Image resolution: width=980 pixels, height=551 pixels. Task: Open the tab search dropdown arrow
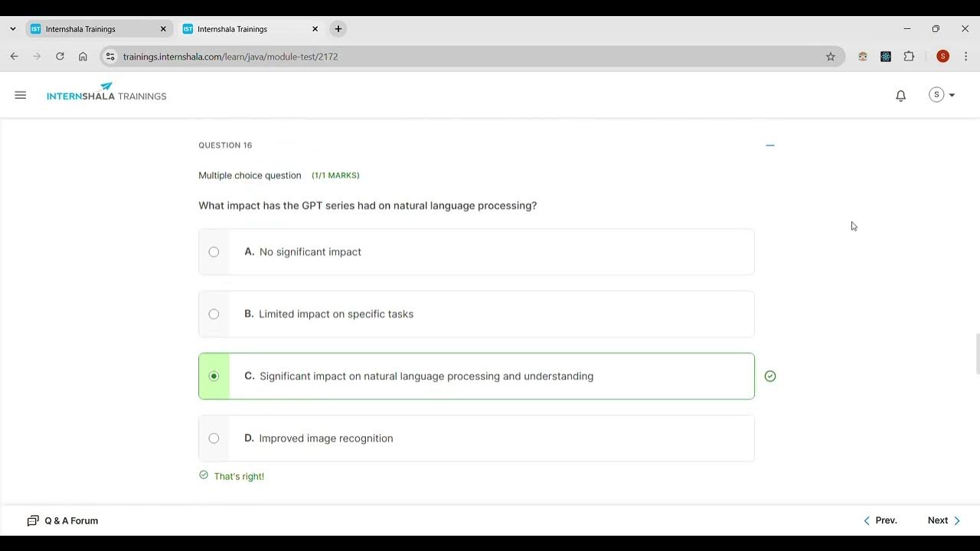(x=13, y=29)
